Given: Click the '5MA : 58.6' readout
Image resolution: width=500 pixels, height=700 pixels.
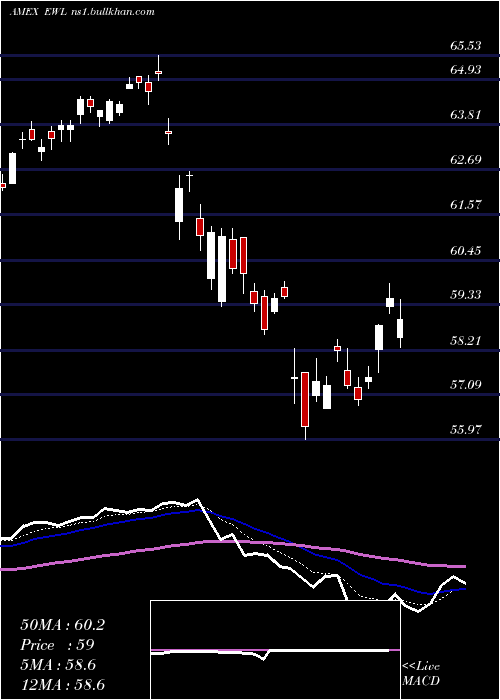Looking at the screenshot, I should [58, 665].
